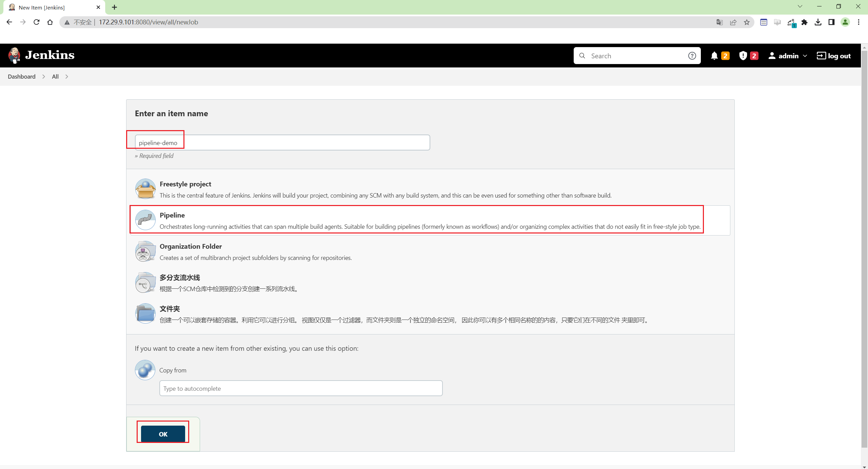The width and height of the screenshot is (868, 469).
Task: Open a new browser tab
Action: tap(114, 7)
